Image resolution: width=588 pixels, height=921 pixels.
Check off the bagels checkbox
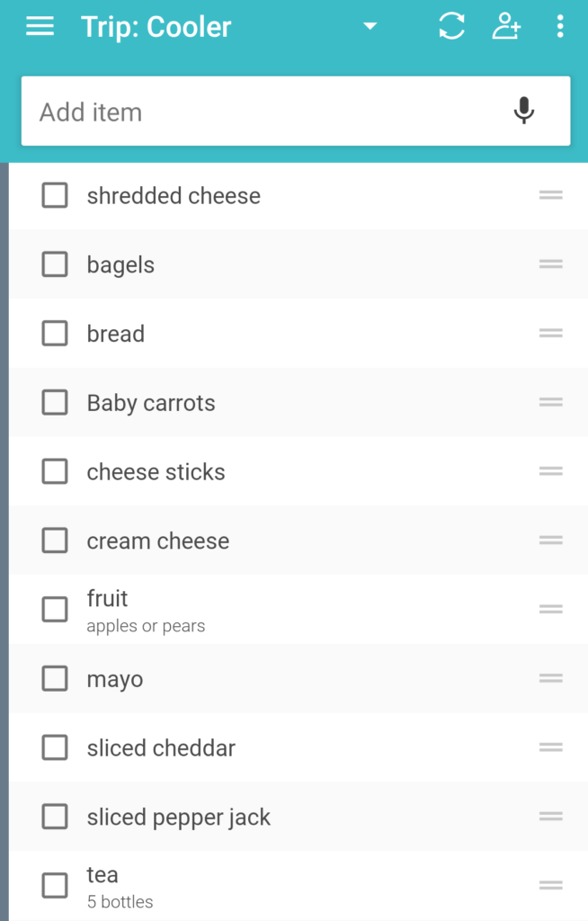pyautogui.click(x=55, y=264)
